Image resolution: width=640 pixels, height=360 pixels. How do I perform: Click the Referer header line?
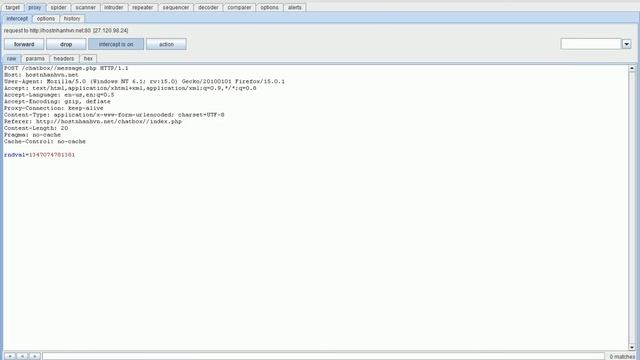tap(93, 122)
